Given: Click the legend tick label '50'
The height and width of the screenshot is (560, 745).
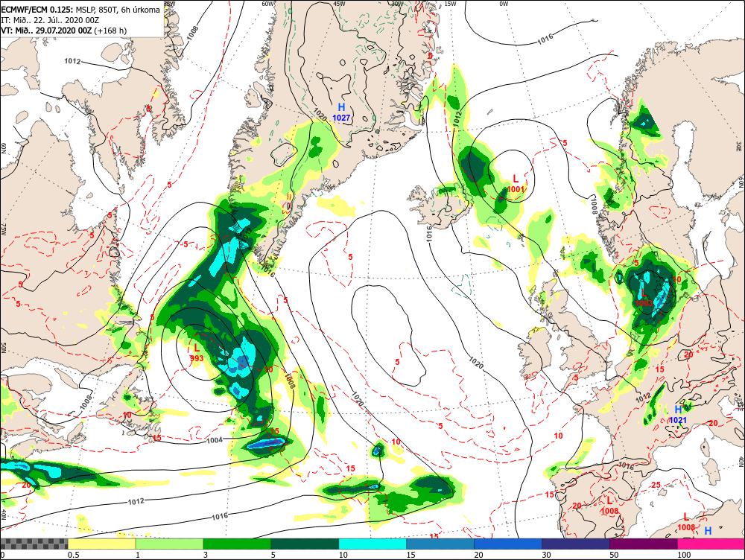Looking at the screenshot, I should point(615,555).
